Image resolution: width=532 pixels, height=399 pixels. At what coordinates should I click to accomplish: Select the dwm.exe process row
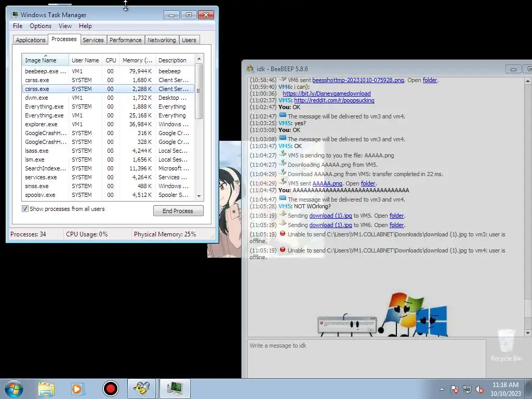[109, 98]
